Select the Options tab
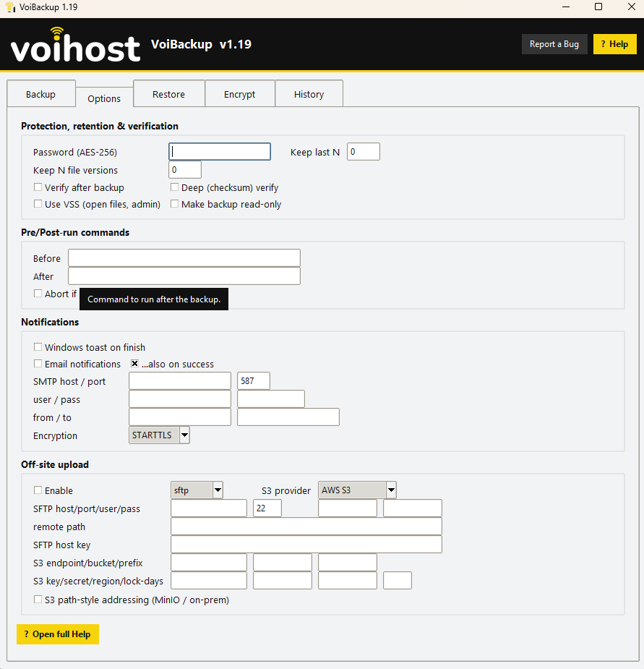The image size is (644, 669). click(104, 98)
